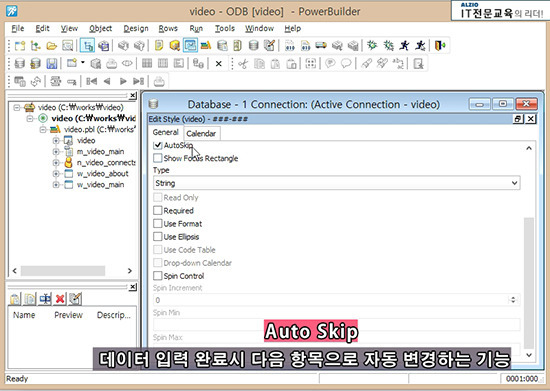Image resolution: width=550 pixels, height=391 pixels.
Task: Close the Edit Style pane with its X
Action: (531, 119)
